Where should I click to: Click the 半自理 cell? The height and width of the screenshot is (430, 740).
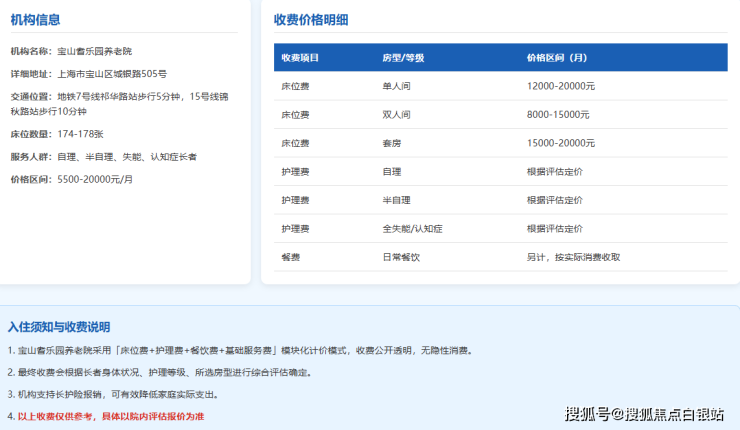click(x=396, y=200)
